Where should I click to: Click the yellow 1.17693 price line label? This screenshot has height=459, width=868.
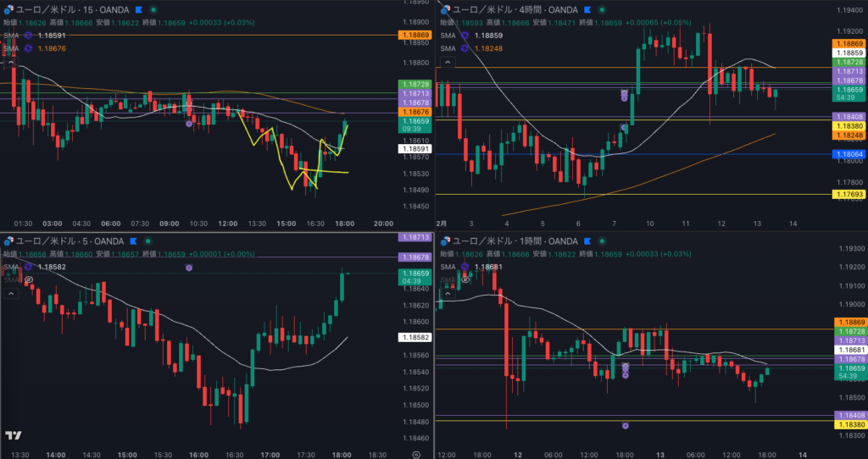(x=849, y=195)
